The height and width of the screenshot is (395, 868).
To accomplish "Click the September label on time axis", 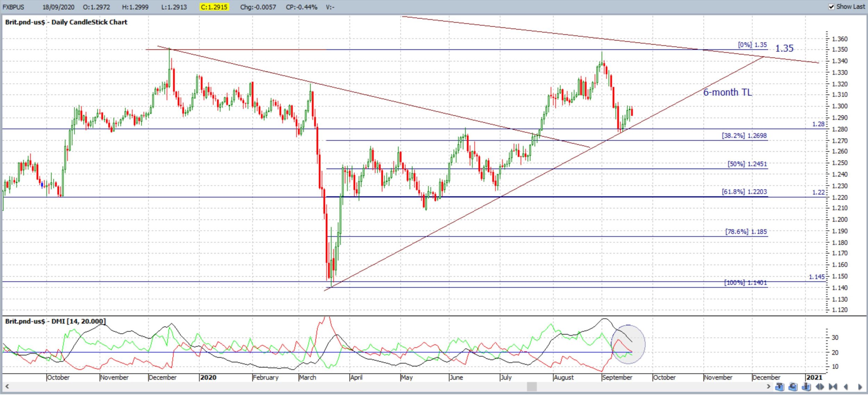I will coord(617,378).
